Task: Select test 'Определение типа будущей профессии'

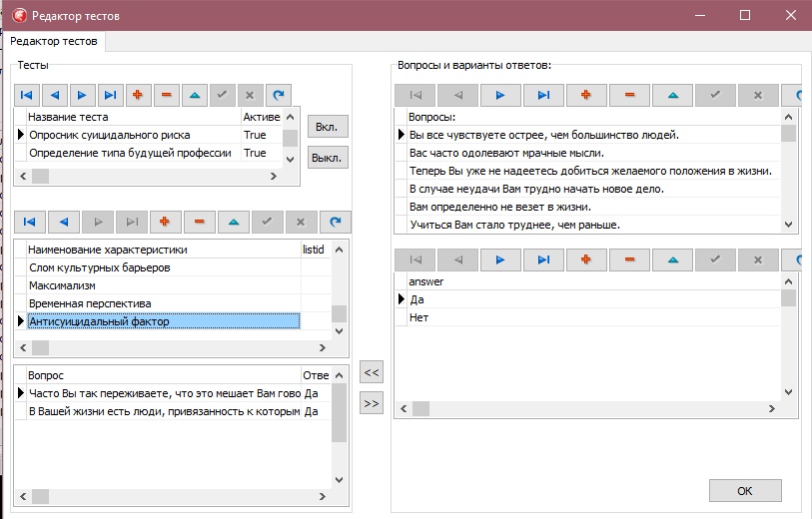Action: 130,153
